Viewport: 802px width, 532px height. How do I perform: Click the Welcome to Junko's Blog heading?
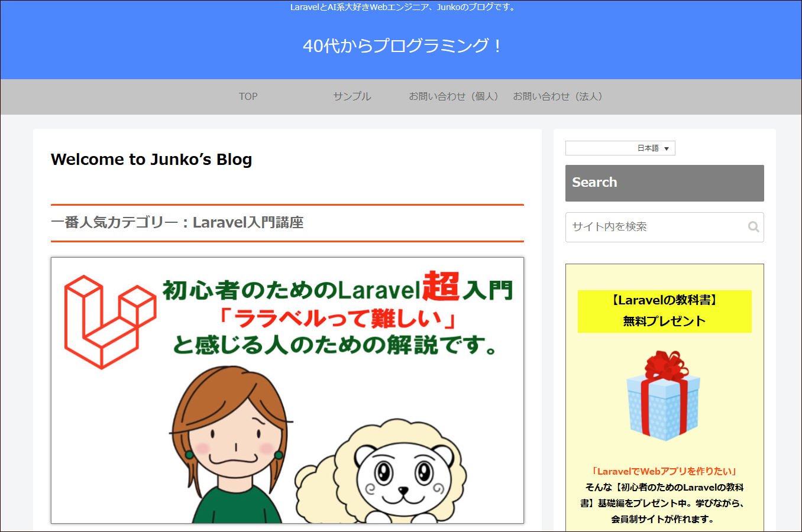click(x=151, y=160)
